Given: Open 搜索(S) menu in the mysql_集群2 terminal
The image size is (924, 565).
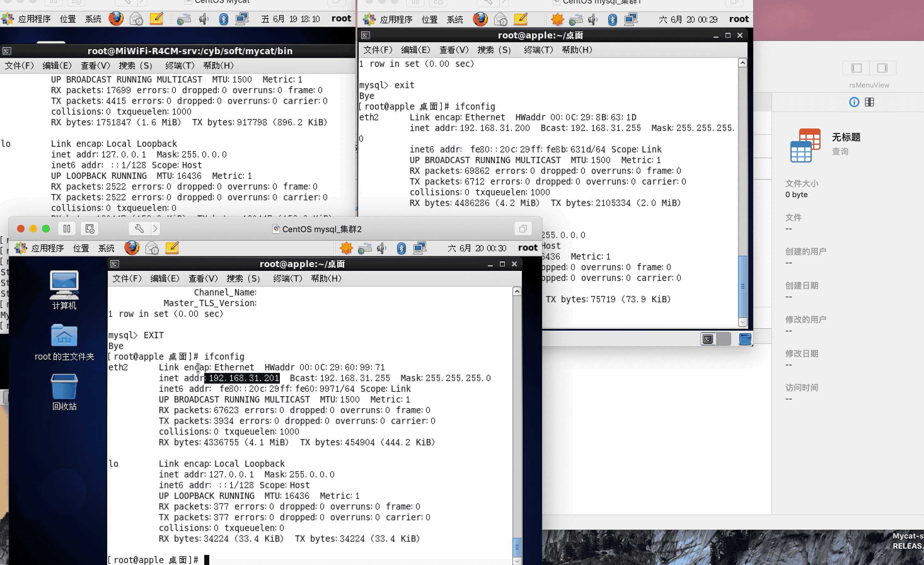Looking at the screenshot, I should pyautogui.click(x=243, y=278).
